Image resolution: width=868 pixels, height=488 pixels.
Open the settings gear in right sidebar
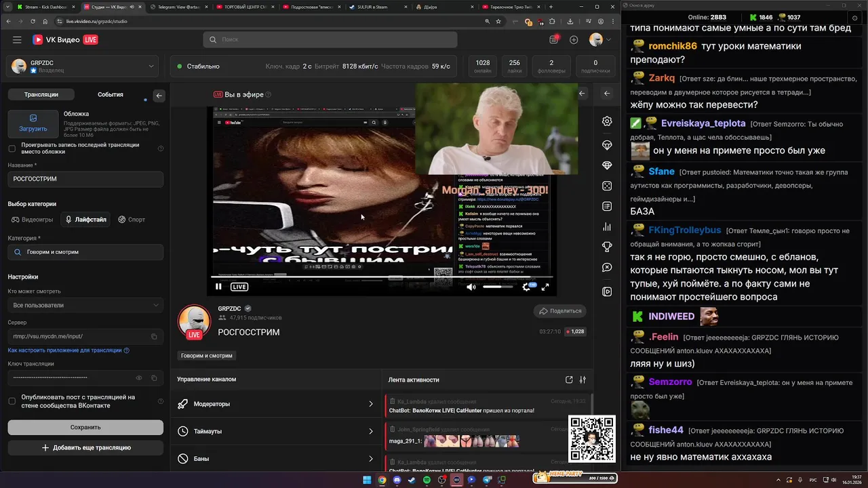(x=607, y=121)
